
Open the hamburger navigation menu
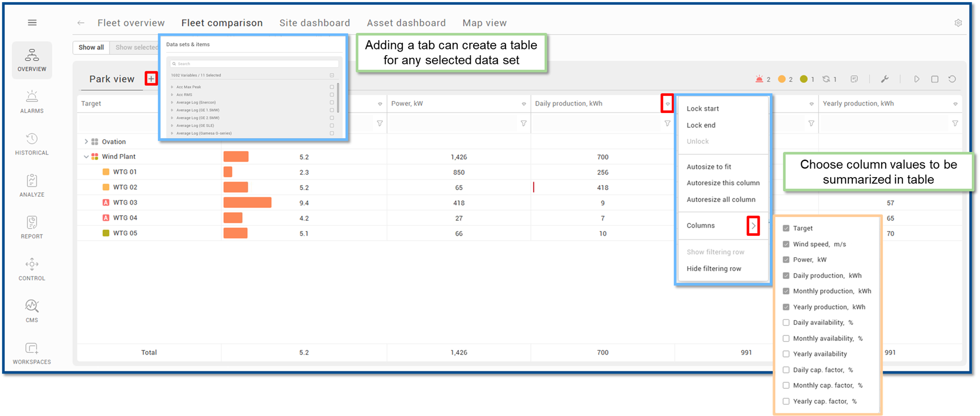[x=32, y=22]
